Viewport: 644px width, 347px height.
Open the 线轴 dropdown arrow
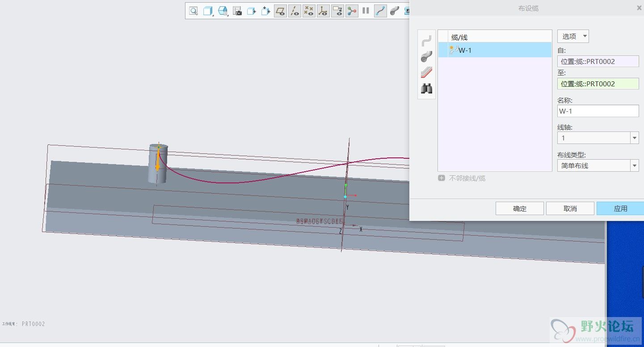coord(635,138)
